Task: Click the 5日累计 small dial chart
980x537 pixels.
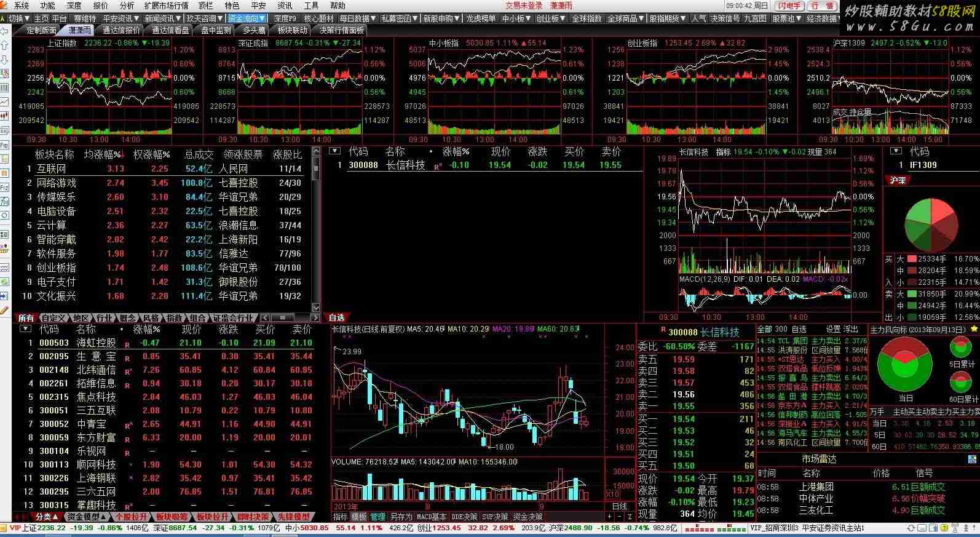Action: [x=961, y=347]
